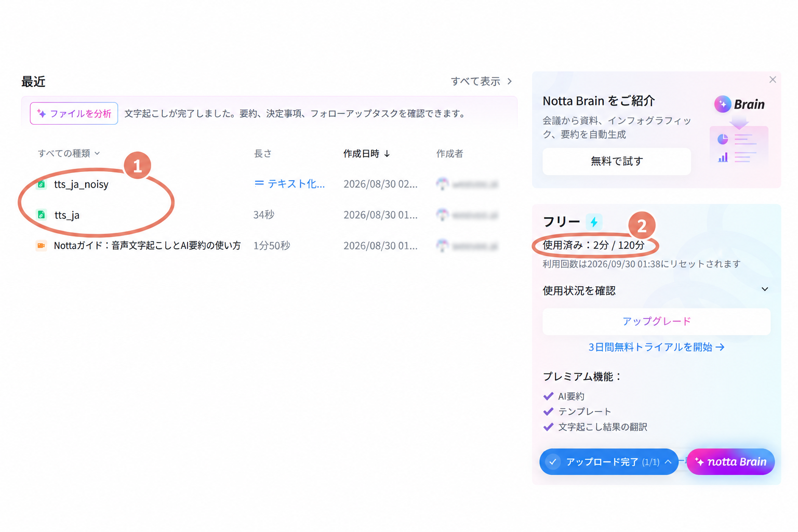
Task: Click the Brain infographic illustration
Action: 739,144
